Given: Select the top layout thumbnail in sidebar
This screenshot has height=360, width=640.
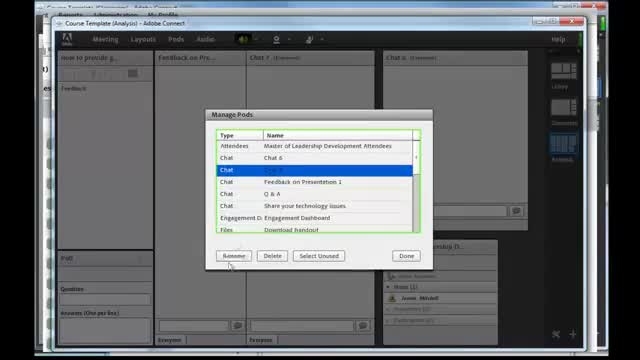Looking at the screenshot, I should pos(564,72).
